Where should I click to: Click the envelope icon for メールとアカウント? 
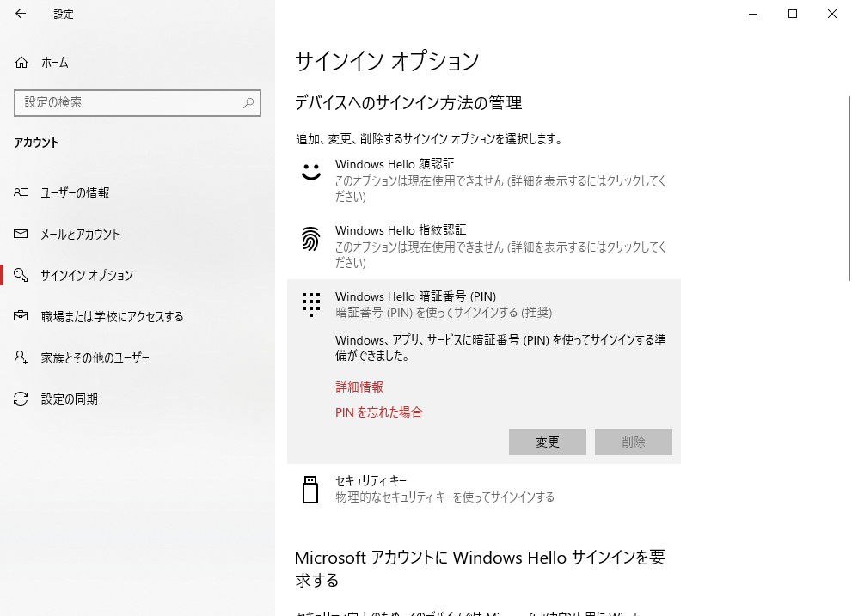[x=21, y=234]
